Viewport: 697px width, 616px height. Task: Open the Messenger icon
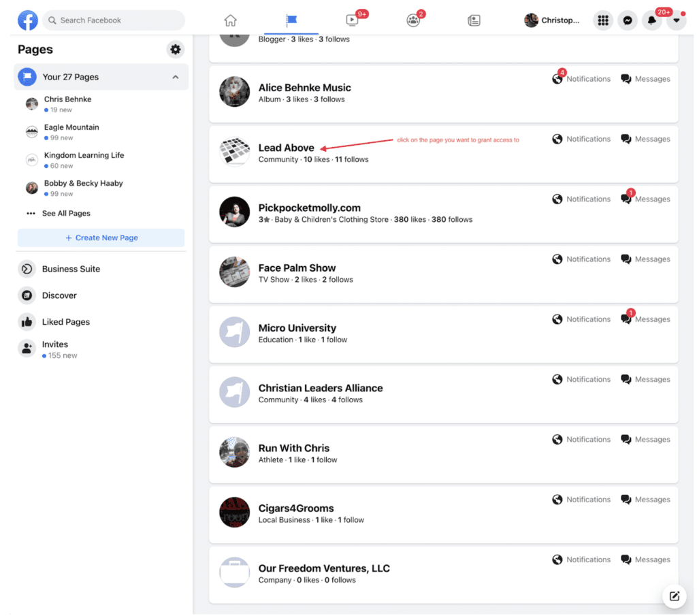627,20
